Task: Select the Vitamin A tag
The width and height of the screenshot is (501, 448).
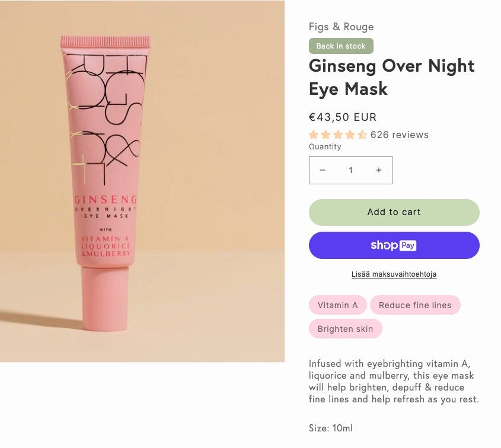Action: 337,305
